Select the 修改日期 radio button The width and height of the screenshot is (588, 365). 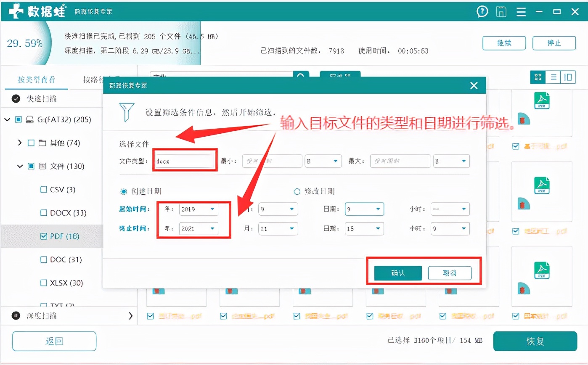pyautogui.click(x=297, y=192)
